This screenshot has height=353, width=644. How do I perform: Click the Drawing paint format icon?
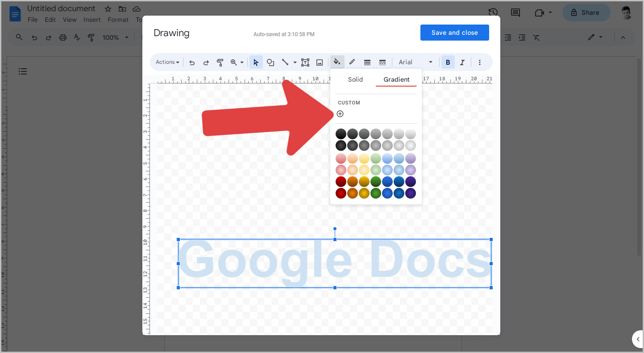(x=220, y=62)
